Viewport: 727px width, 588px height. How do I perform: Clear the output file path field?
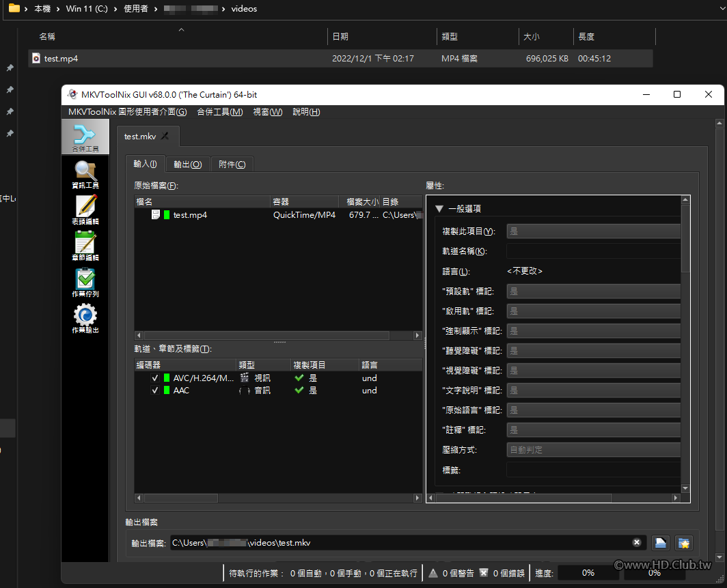[637, 543]
